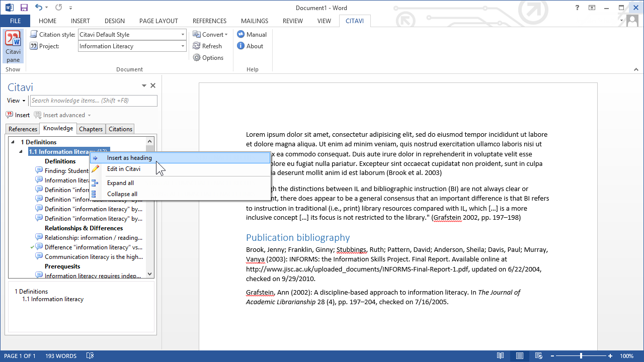Open the Insert advanced dropdown
Image resolution: width=644 pixels, height=362 pixels.
click(63, 115)
